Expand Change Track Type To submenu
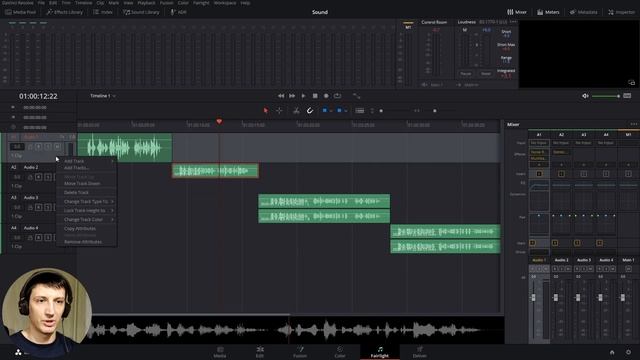The height and width of the screenshot is (360, 640). point(87,202)
